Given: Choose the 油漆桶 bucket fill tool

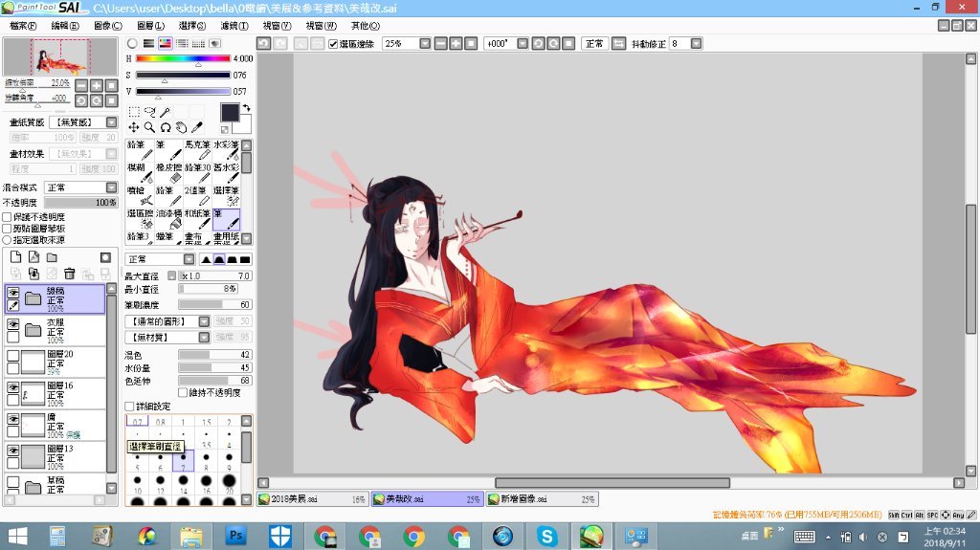Looking at the screenshot, I should tap(168, 220).
